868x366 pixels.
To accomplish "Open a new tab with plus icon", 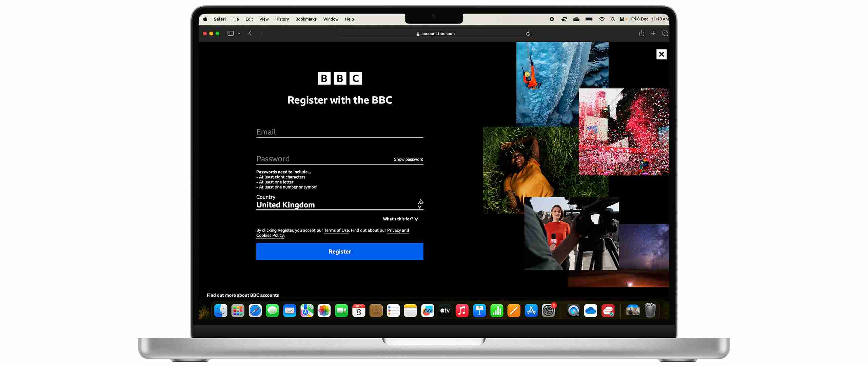I will tap(653, 33).
